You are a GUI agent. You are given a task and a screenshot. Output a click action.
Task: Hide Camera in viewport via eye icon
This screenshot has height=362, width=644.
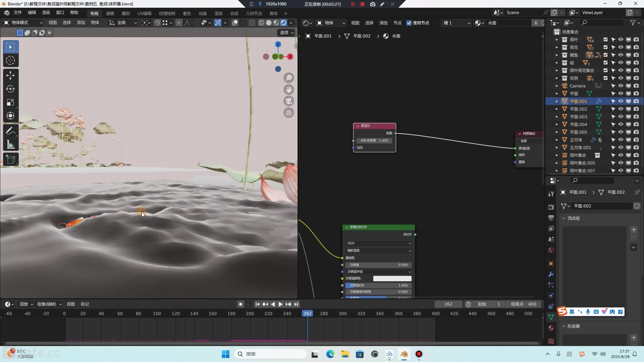621,86
